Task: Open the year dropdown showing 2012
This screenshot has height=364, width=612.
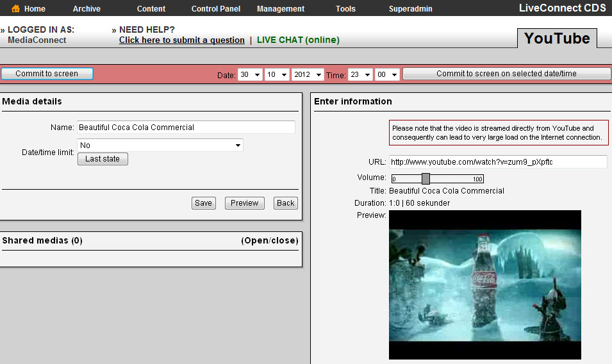Action: pyautogui.click(x=308, y=74)
